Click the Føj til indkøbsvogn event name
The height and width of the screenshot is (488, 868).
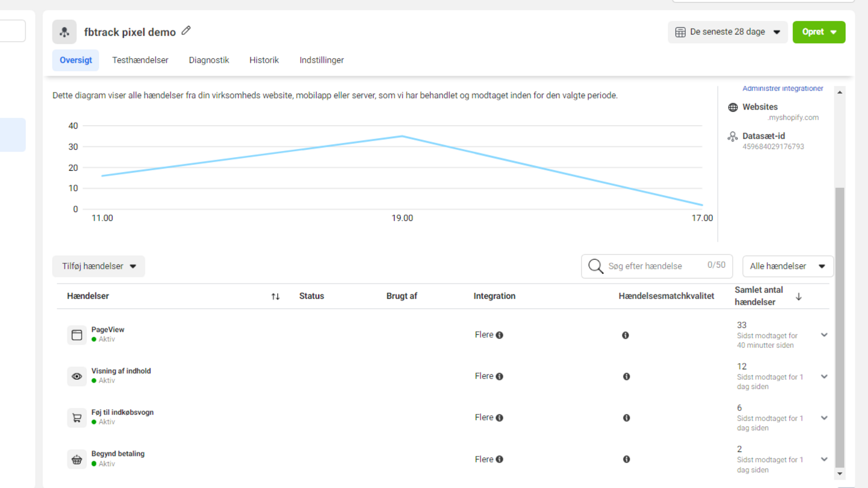[123, 412]
